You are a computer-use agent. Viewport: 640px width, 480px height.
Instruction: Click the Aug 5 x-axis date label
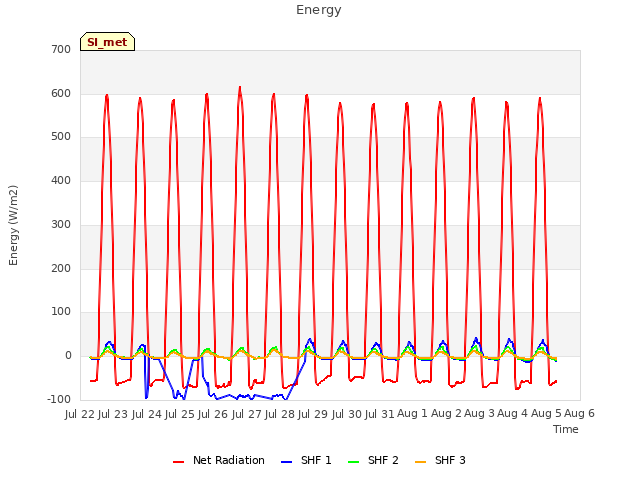tap(546, 413)
